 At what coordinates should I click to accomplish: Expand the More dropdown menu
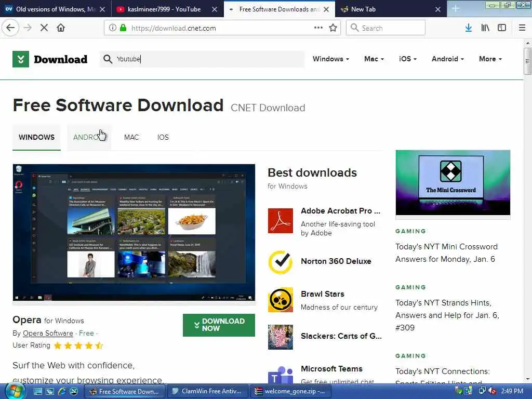(x=490, y=59)
